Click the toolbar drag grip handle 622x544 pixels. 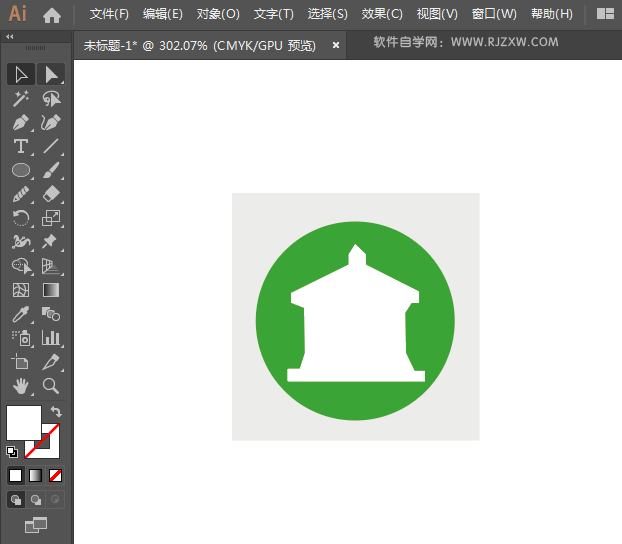[x=36, y=48]
